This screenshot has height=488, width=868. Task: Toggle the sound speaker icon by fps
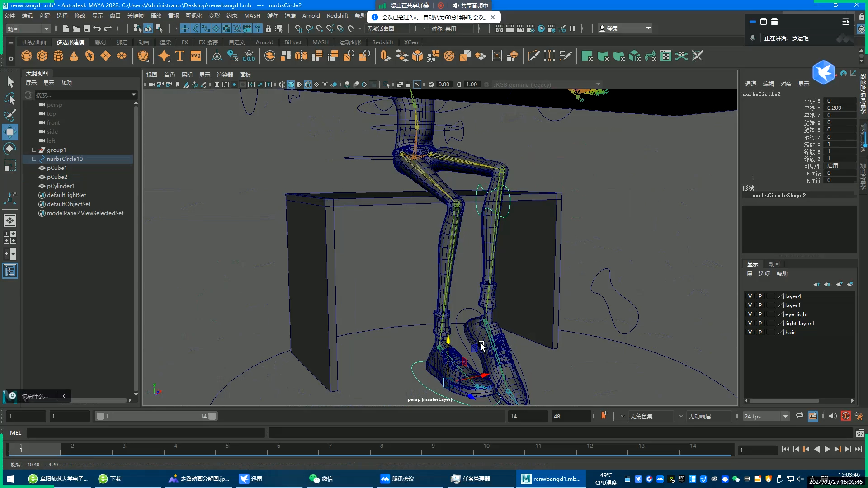(833, 416)
